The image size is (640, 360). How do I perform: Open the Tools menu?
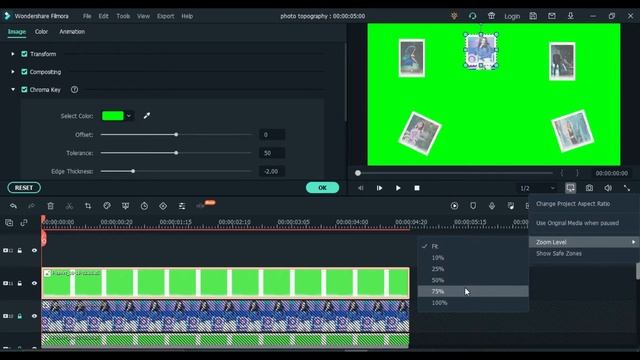[123, 16]
